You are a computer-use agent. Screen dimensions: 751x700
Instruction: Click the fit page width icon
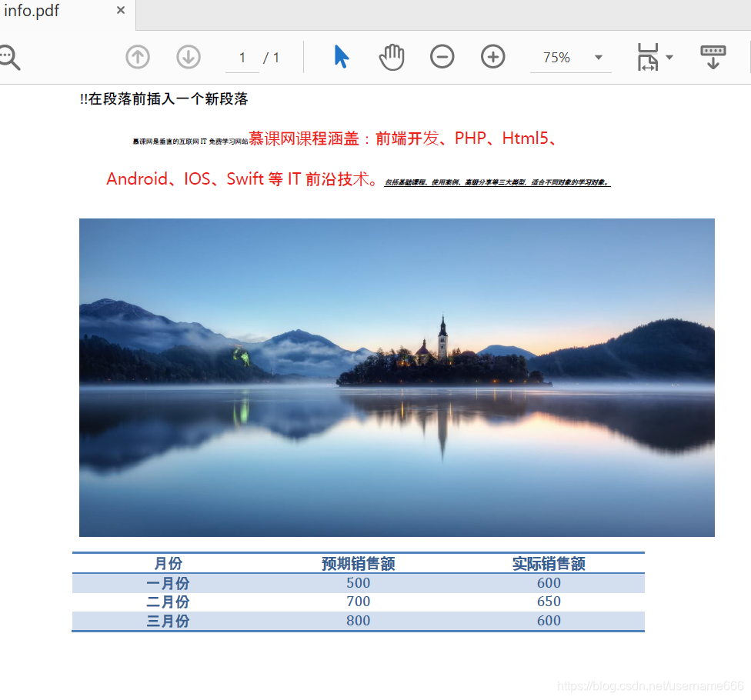[x=648, y=57]
